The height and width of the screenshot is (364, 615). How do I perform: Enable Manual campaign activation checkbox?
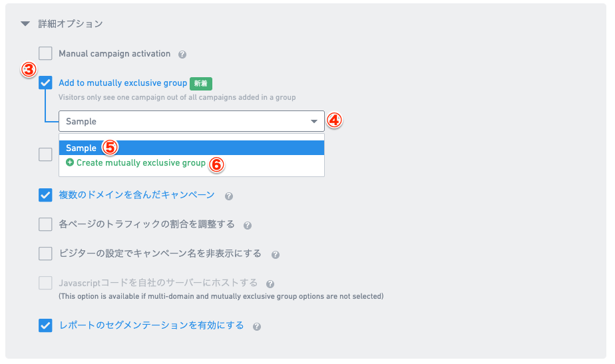(45, 53)
